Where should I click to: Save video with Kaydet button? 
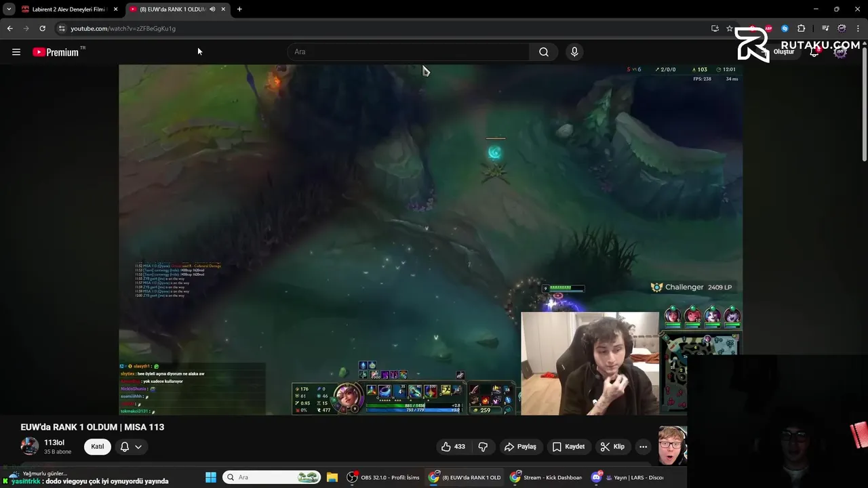tap(568, 447)
